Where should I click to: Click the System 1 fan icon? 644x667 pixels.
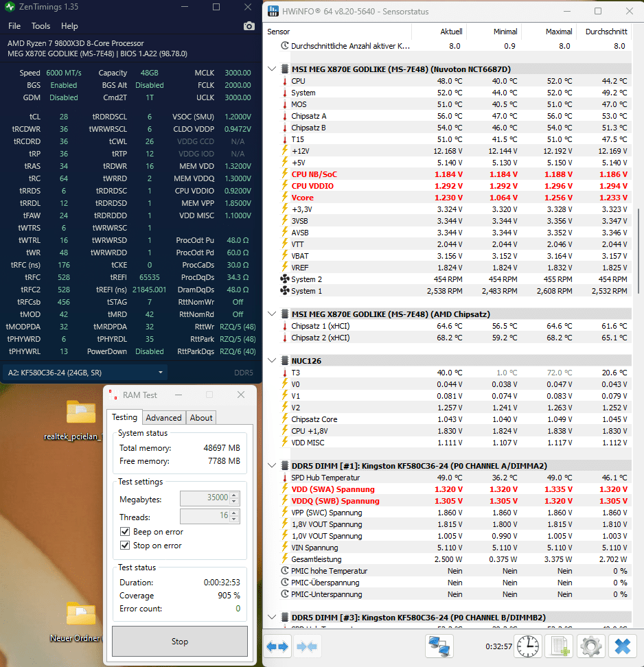tap(285, 291)
